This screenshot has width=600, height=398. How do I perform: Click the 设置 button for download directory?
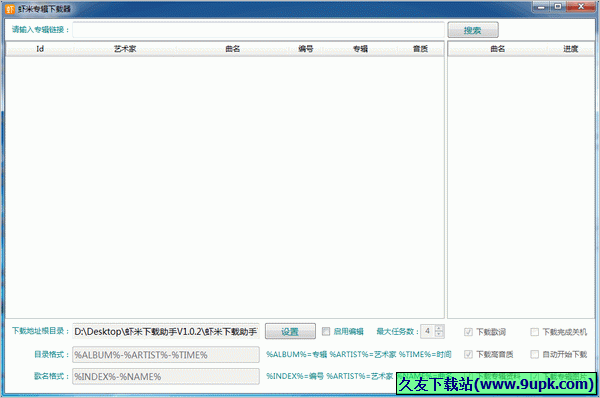click(x=290, y=331)
